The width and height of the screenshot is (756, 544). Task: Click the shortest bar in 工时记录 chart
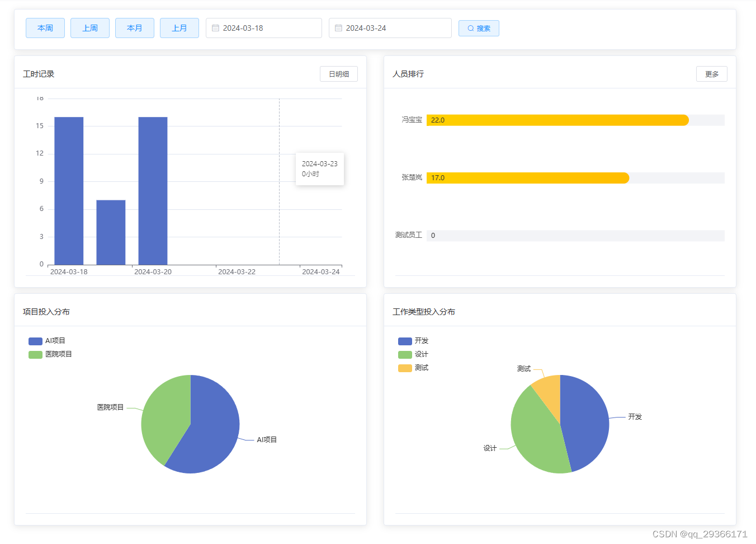[111, 232]
